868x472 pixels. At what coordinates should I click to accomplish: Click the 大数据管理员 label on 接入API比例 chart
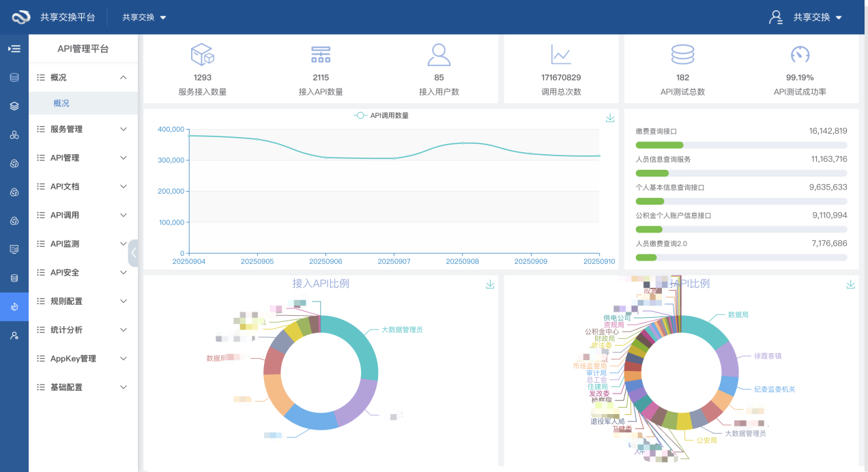[401, 329]
